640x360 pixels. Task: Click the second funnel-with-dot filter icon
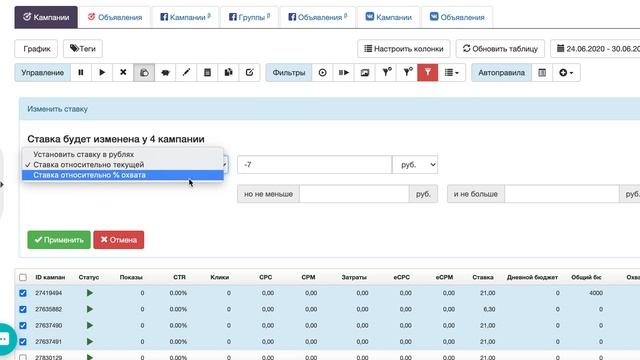tap(407, 73)
